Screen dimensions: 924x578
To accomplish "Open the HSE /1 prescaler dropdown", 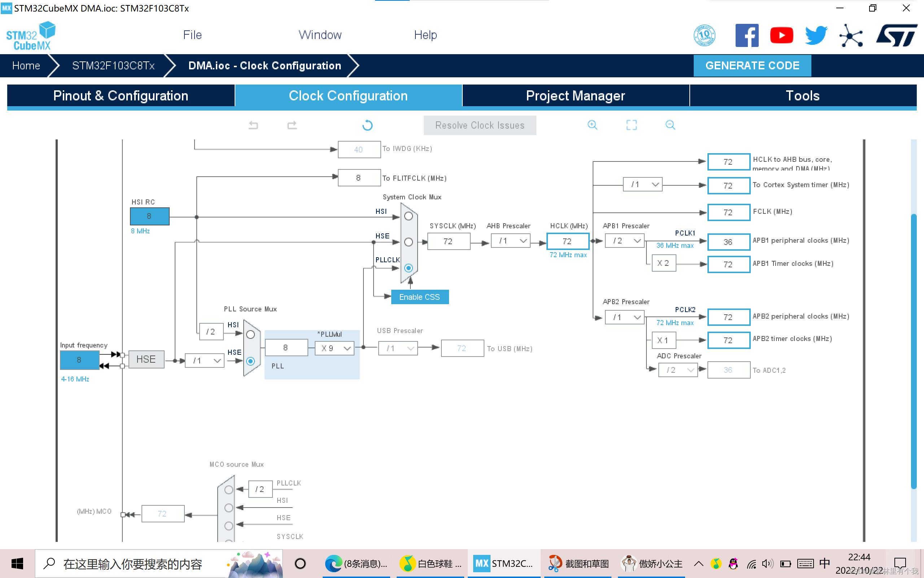I will pyautogui.click(x=205, y=361).
